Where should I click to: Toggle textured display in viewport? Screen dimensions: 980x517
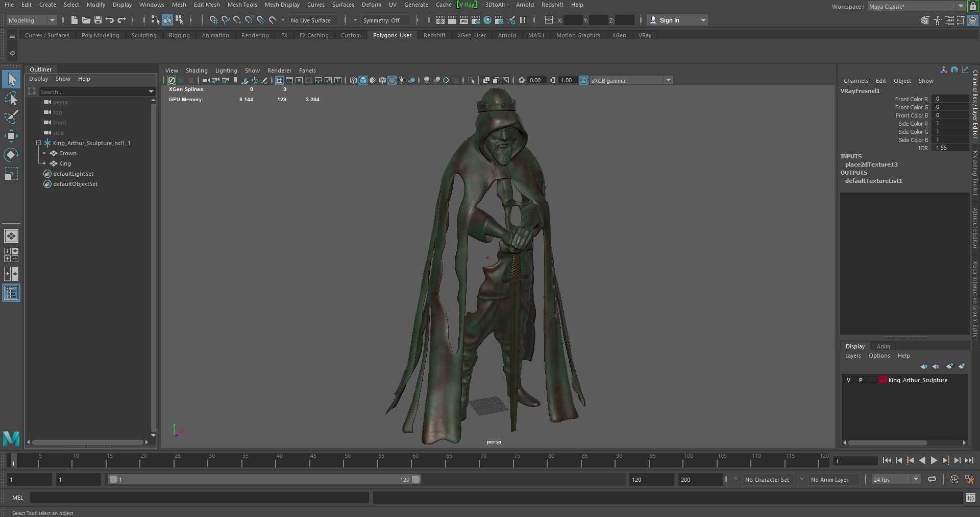point(392,80)
